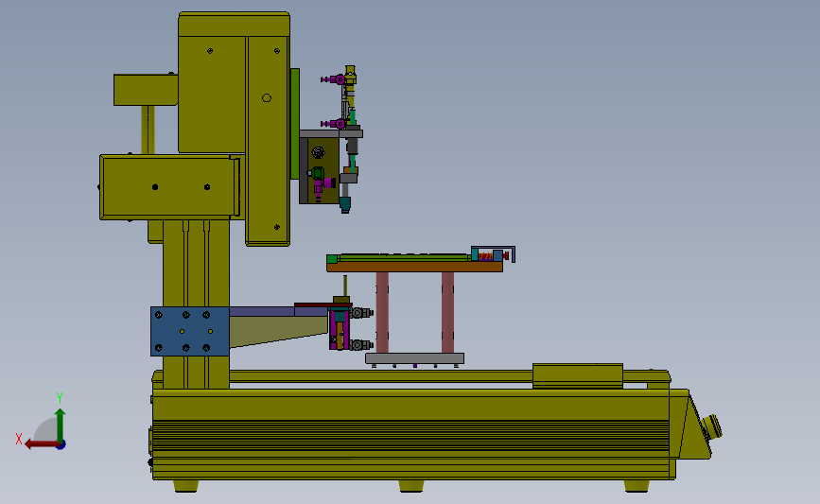The width and height of the screenshot is (820, 504).
Task: Select the small green block at the fixture's left end
Action: [x=332, y=259]
